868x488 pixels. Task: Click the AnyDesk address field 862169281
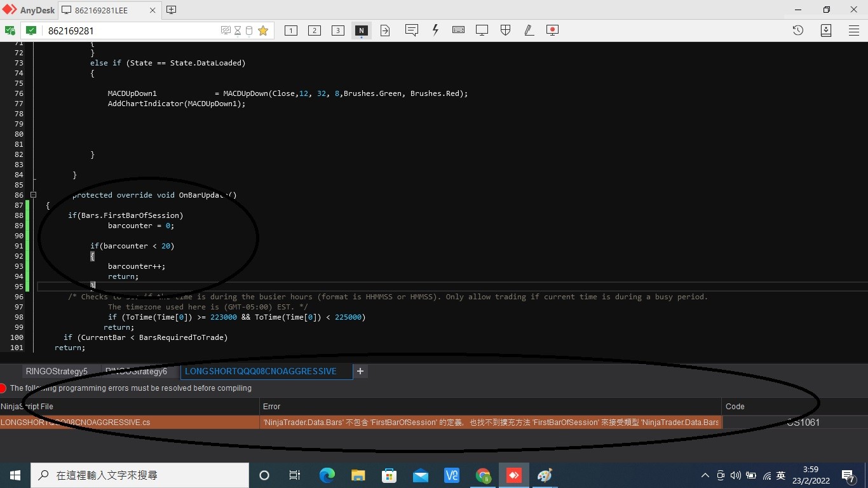[130, 30]
